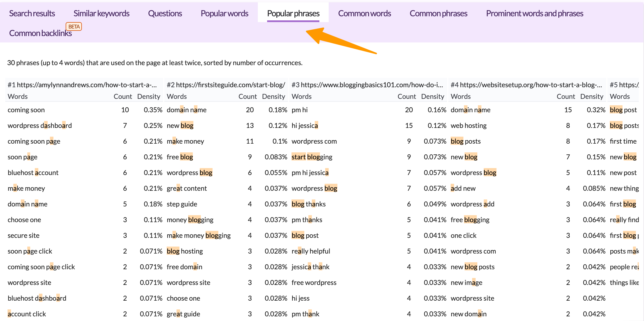Open the firstsiteguide.com start-blog link
Viewport: 644px width, 321px height.
(x=230, y=85)
